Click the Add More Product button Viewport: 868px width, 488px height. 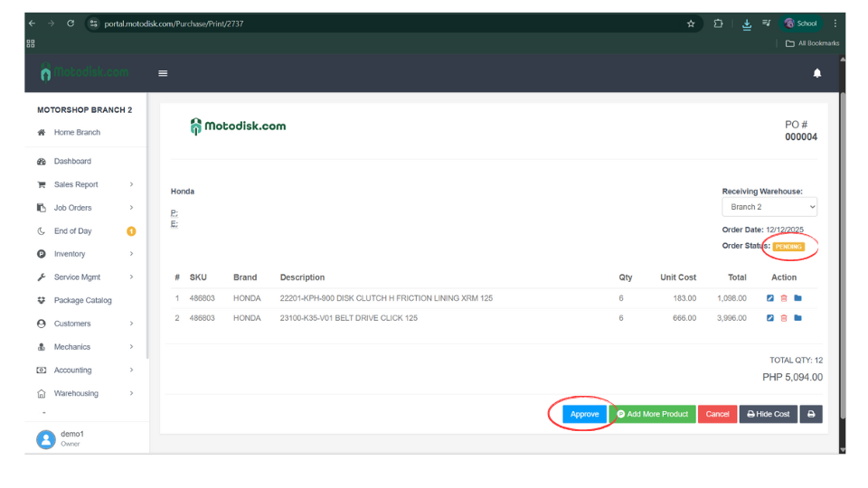[652, 414]
